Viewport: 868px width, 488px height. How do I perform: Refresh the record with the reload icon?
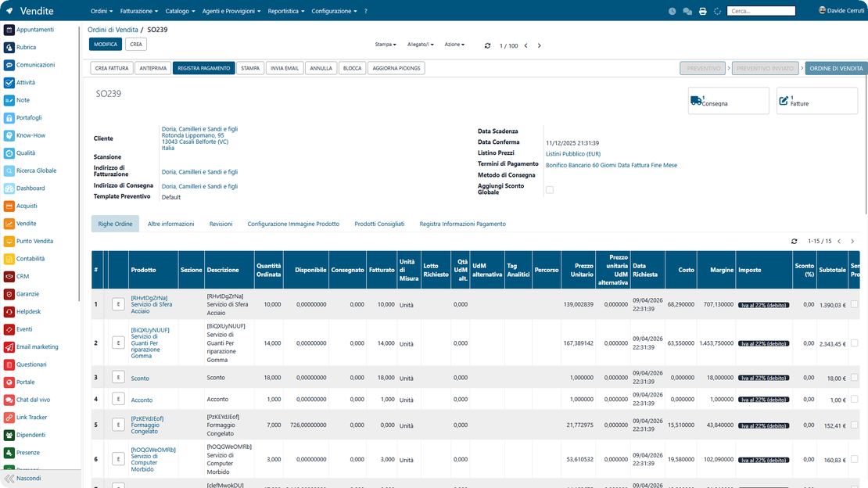tap(487, 46)
